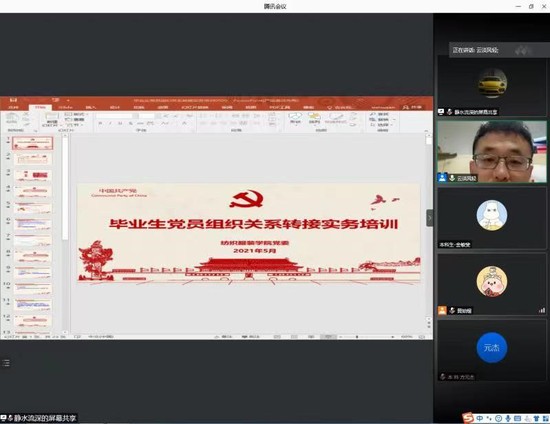Image resolution: width=550 pixels, height=424 pixels.
Task: Select the 云淡风轻 video tile
Action: [492, 152]
